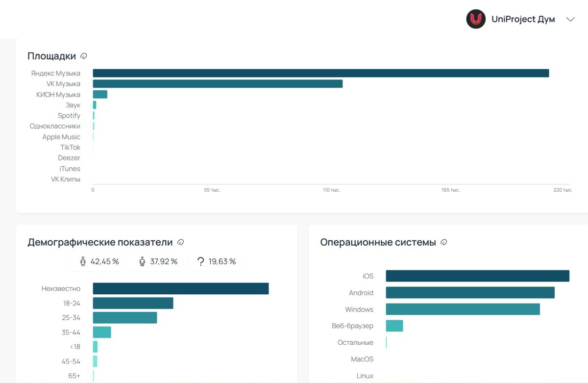Click the Остальные OS label
The height and width of the screenshot is (384, 588).
click(355, 342)
